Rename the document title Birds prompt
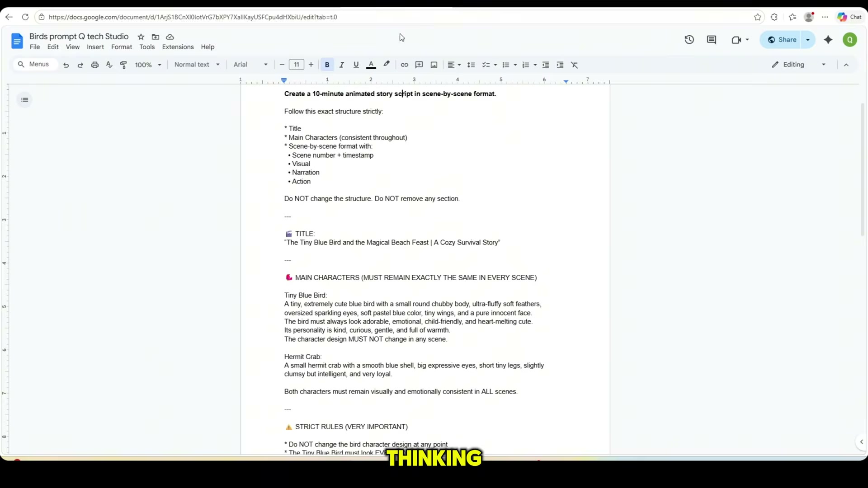Viewport: 868px width, 488px height. pos(79,37)
